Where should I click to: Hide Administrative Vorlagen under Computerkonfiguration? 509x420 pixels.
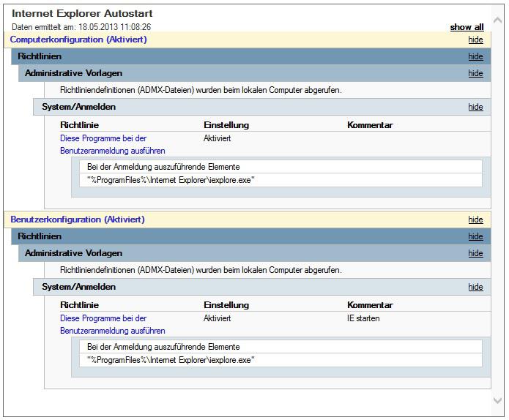pyautogui.click(x=475, y=73)
